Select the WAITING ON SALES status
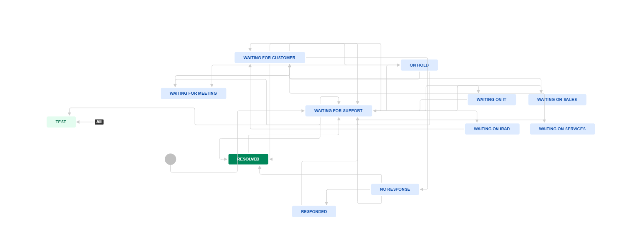Viewport: 644px width, 237px height. click(x=557, y=100)
